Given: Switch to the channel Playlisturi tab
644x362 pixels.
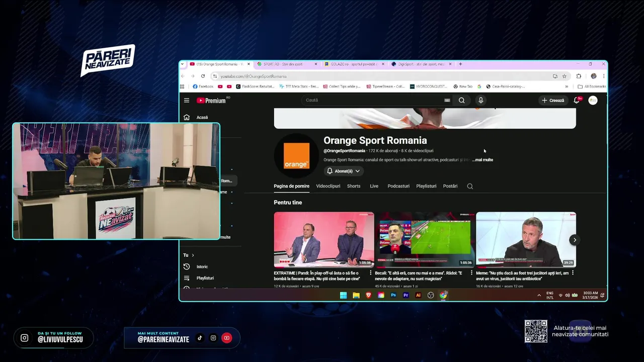Looking at the screenshot, I should (x=426, y=186).
